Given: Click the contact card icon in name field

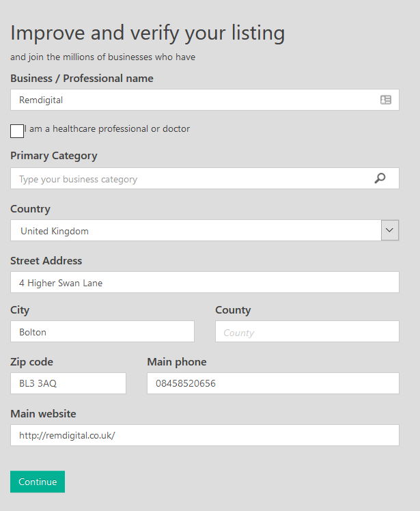Looking at the screenshot, I should (x=385, y=100).
